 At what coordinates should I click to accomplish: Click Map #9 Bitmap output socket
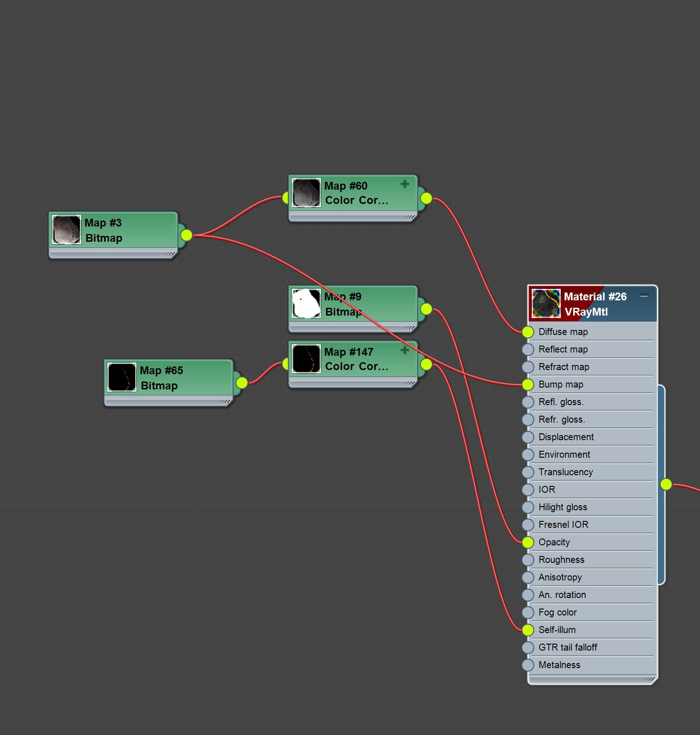coord(426,309)
